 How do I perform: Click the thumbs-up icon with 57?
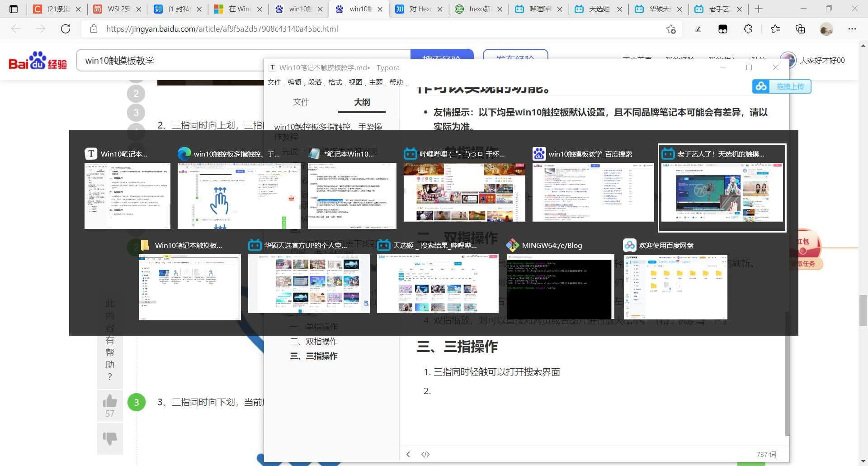click(110, 406)
